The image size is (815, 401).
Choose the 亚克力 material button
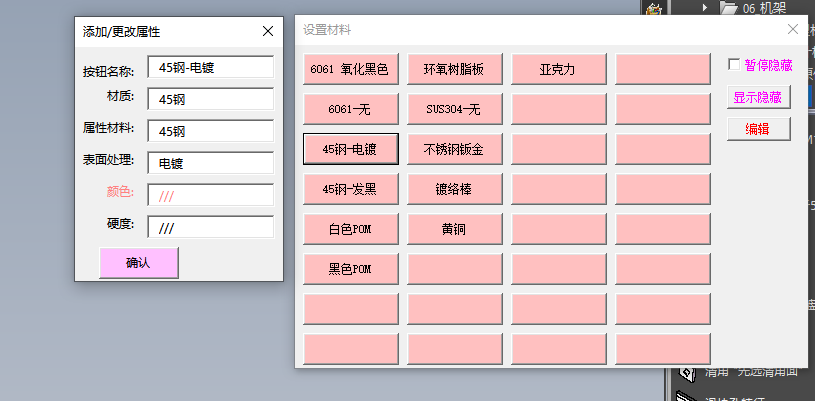(x=559, y=69)
